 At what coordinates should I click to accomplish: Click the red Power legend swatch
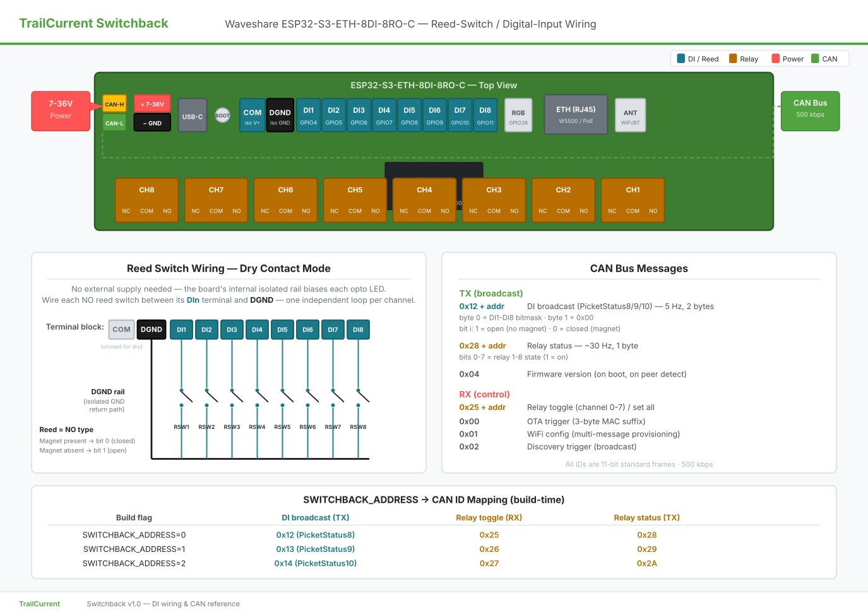click(x=776, y=59)
